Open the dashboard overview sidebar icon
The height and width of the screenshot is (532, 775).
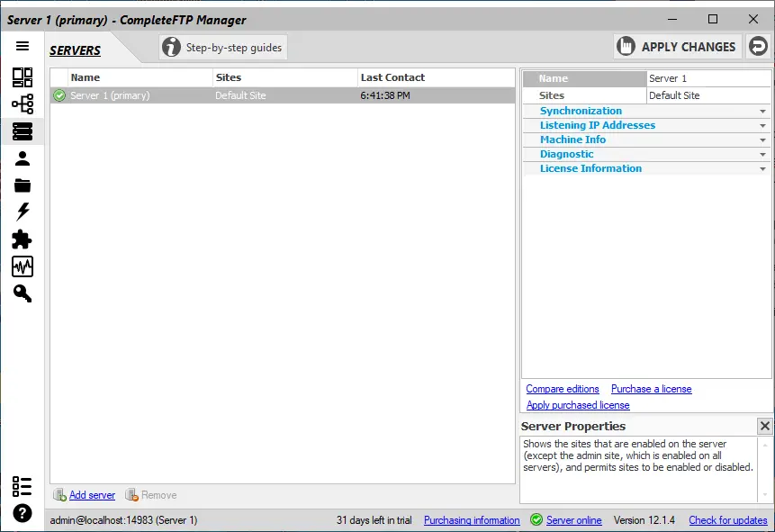(23, 77)
